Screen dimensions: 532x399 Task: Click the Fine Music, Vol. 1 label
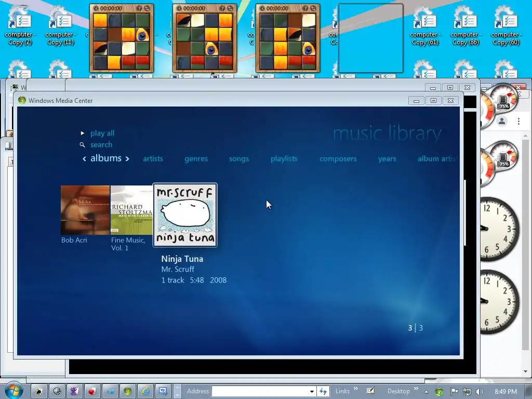pyautogui.click(x=128, y=244)
